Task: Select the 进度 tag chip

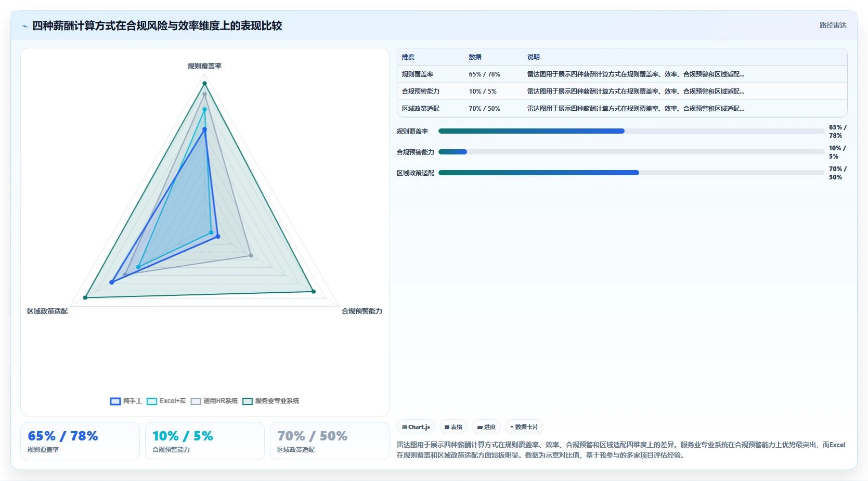Action: 486,427
